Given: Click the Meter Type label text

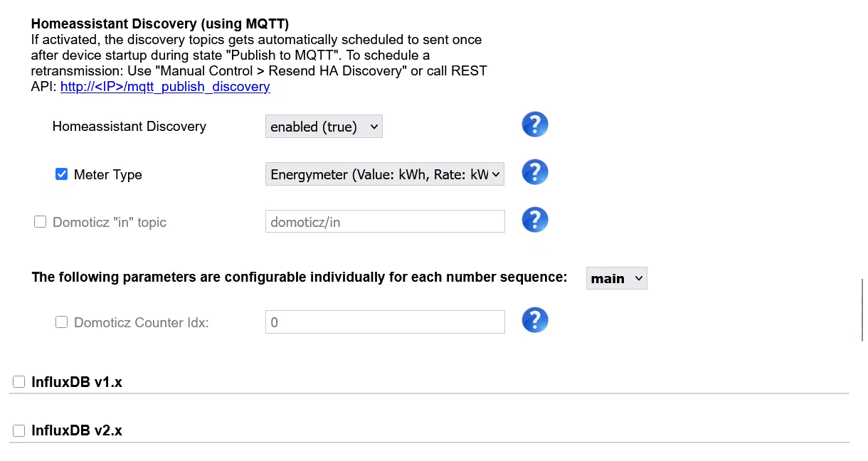Looking at the screenshot, I should (x=107, y=175).
